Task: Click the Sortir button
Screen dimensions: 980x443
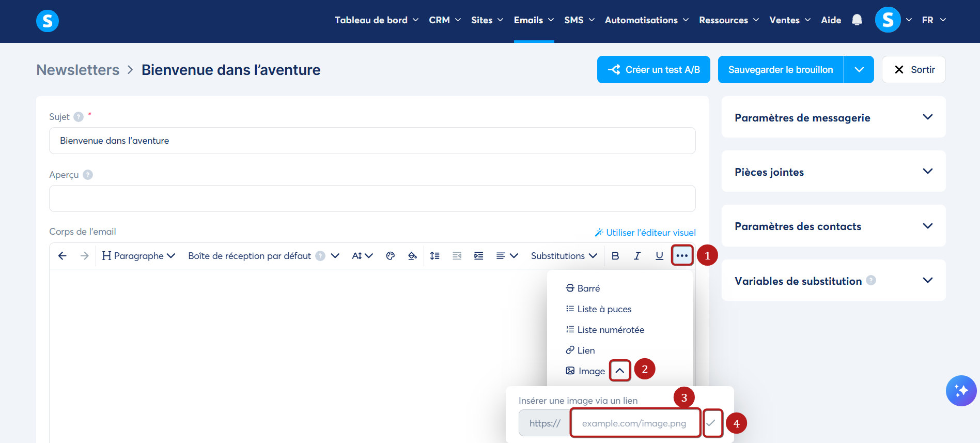Action: [913, 70]
